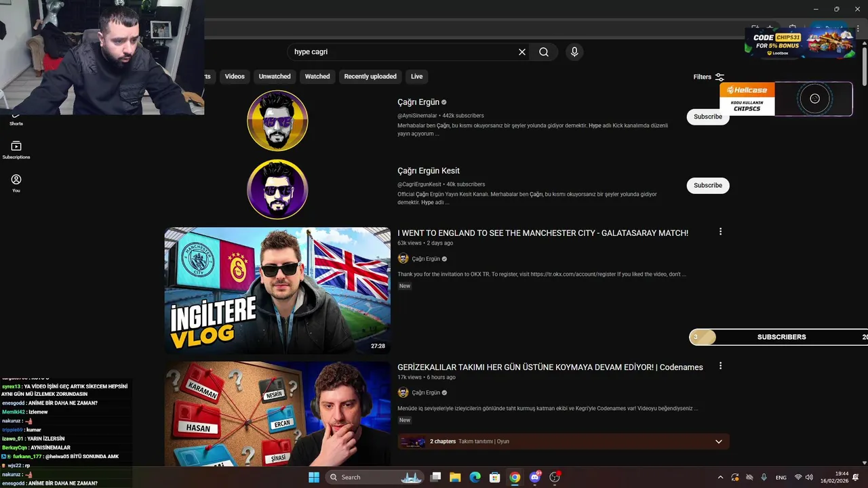The width and height of the screenshot is (868, 488).
Task: Select the Unwatched filter chip
Action: [275, 77]
